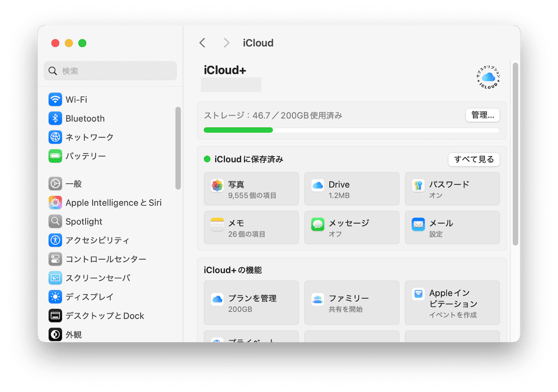
Task: Open the Mail (メール) envelope icon
Action: 418,224
